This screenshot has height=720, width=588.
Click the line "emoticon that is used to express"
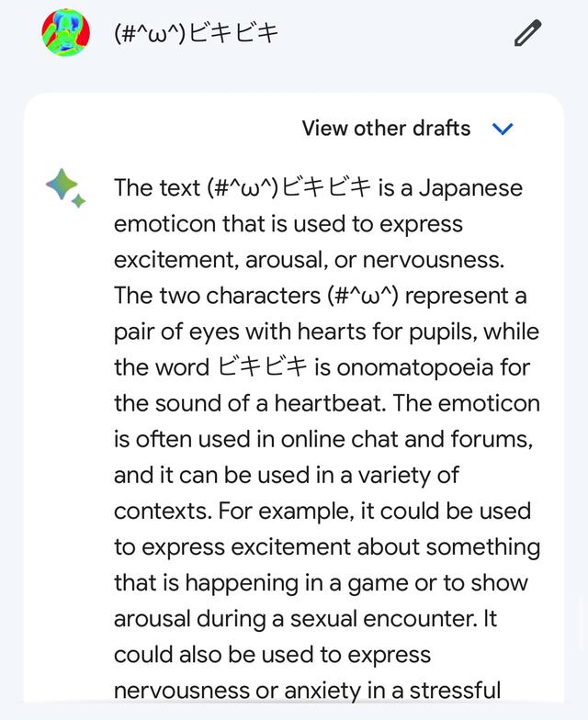(x=288, y=224)
